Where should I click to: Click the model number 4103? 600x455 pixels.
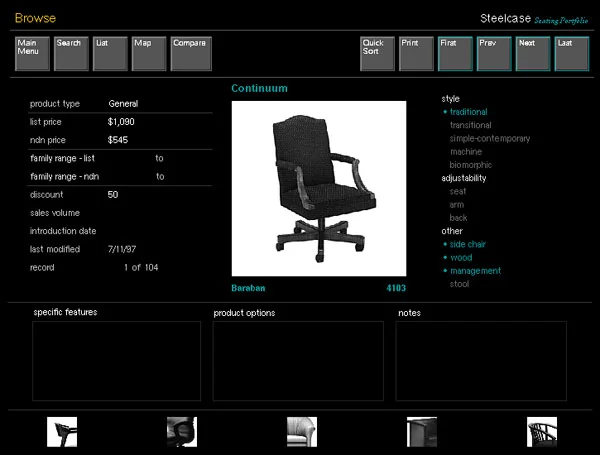pyautogui.click(x=396, y=288)
